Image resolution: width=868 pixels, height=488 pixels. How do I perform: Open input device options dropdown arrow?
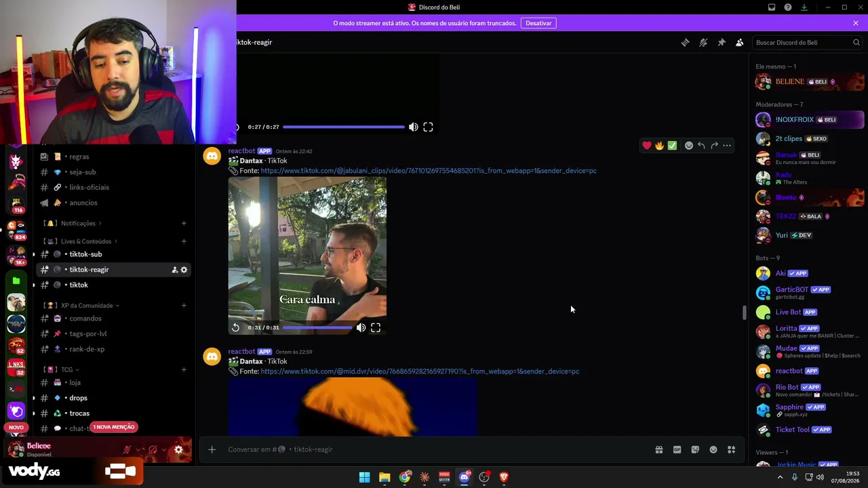(139, 449)
